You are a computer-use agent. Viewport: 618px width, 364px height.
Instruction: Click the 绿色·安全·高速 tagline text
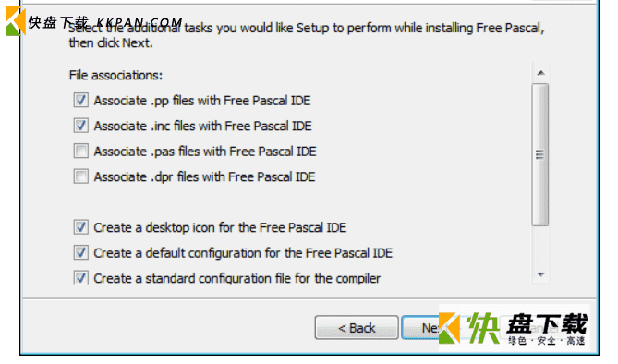547,340
